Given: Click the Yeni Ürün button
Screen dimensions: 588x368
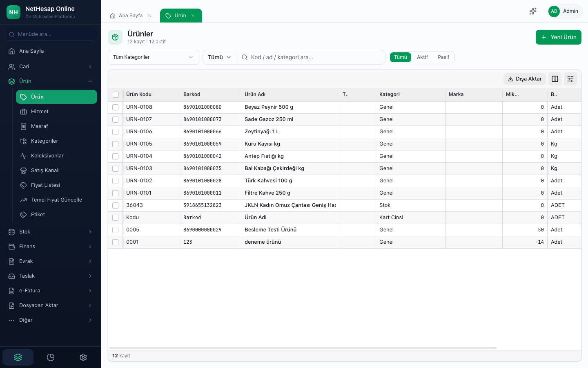Looking at the screenshot, I should coord(559,37).
